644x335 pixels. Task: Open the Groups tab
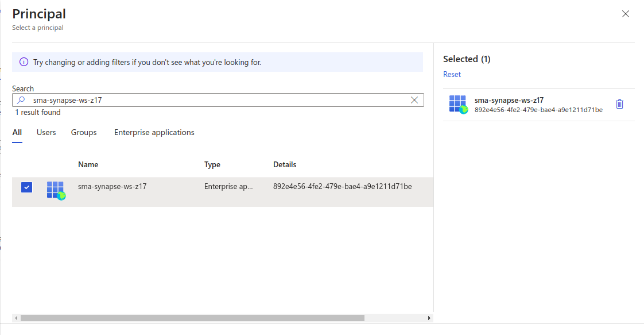coord(84,133)
